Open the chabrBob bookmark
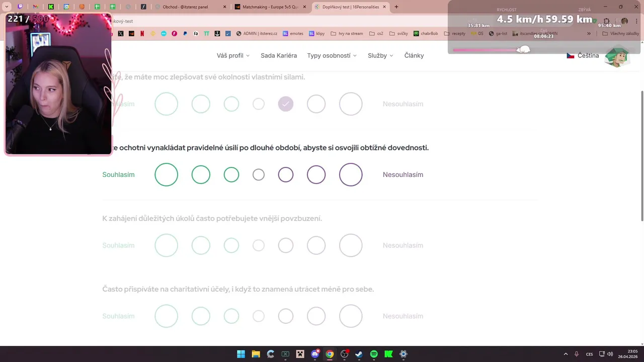The height and width of the screenshot is (362, 644). coord(426,34)
